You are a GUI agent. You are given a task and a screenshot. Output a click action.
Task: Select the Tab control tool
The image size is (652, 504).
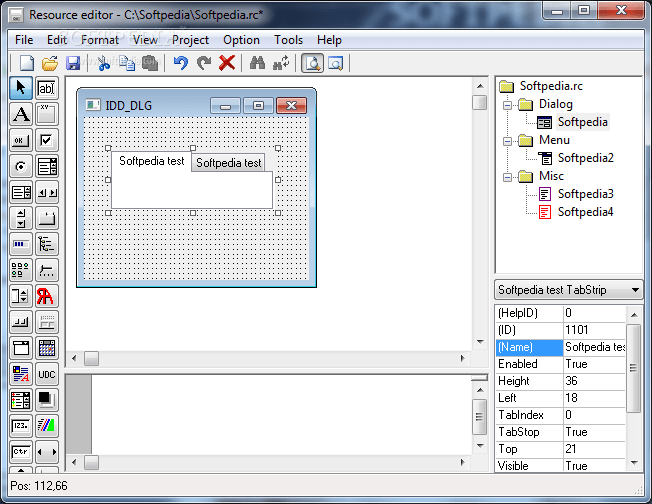(47, 218)
